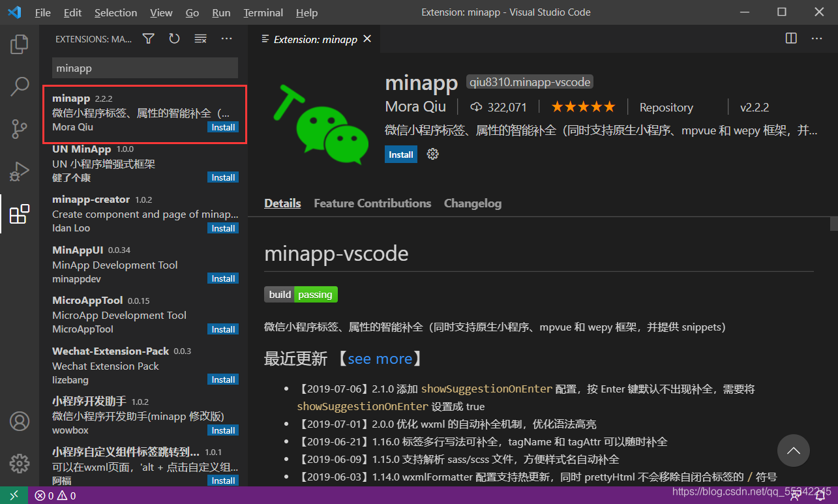Open the Repository link for minapp
Image resolution: width=838 pixels, height=504 pixels.
(666, 108)
